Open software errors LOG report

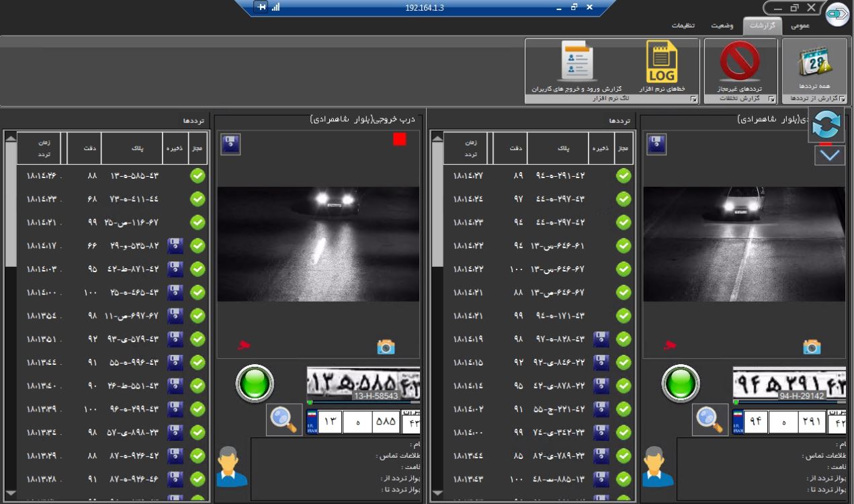pyautogui.click(x=661, y=66)
